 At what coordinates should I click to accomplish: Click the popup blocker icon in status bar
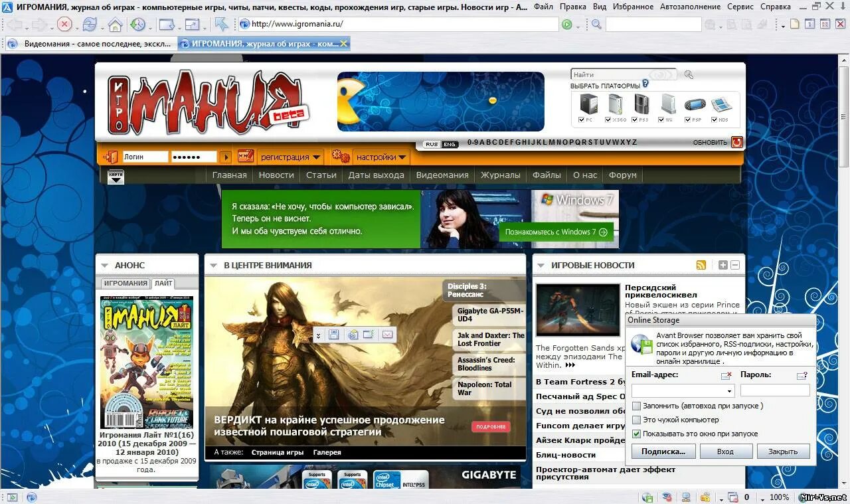pyautogui.click(x=732, y=497)
